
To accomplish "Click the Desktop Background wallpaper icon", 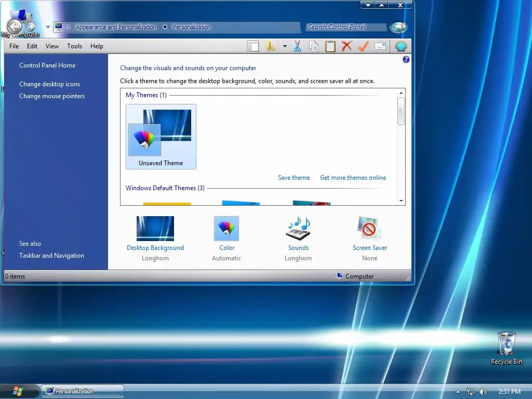I will coord(155,229).
